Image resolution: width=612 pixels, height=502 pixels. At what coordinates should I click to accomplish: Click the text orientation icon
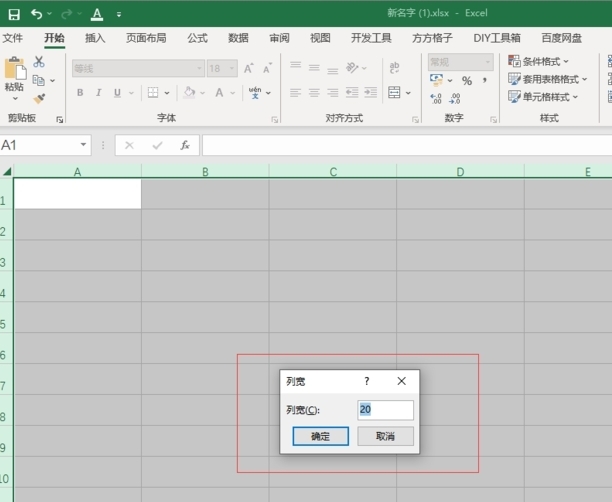coord(352,68)
